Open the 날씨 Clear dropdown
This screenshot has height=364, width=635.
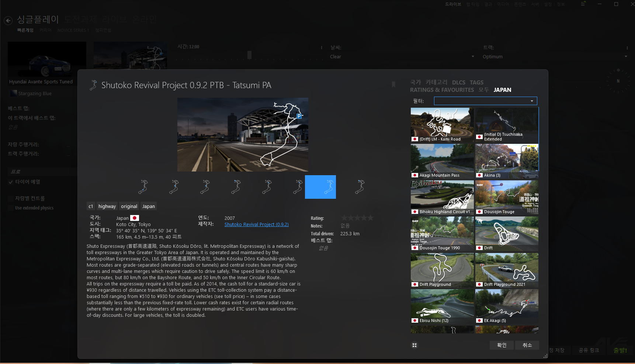point(402,57)
